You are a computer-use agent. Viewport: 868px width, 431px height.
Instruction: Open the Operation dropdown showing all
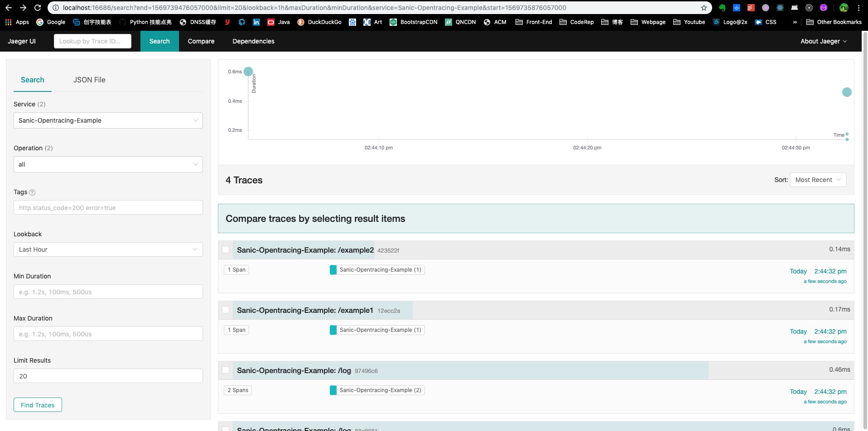pos(108,164)
